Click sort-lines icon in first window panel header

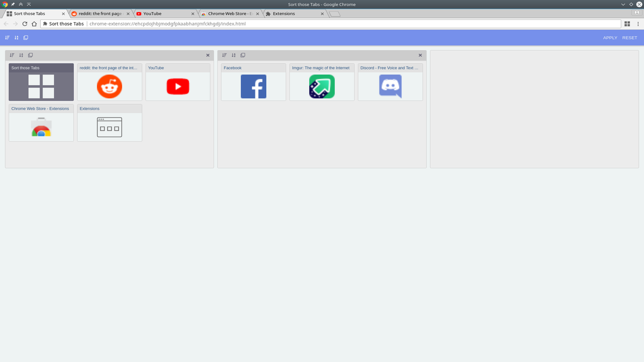(12, 55)
